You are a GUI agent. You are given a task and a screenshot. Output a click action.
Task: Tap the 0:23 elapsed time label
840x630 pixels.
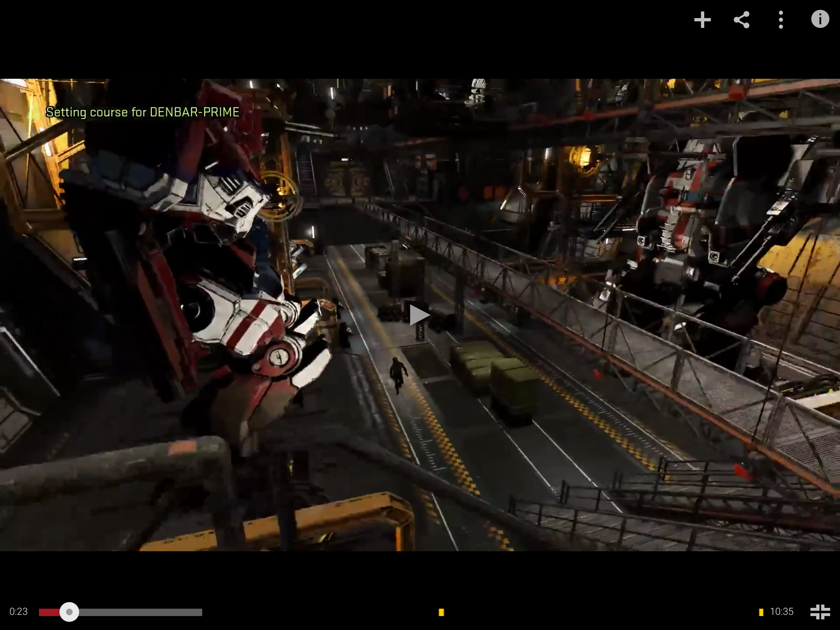pyautogui.click(x=18, y=612)
